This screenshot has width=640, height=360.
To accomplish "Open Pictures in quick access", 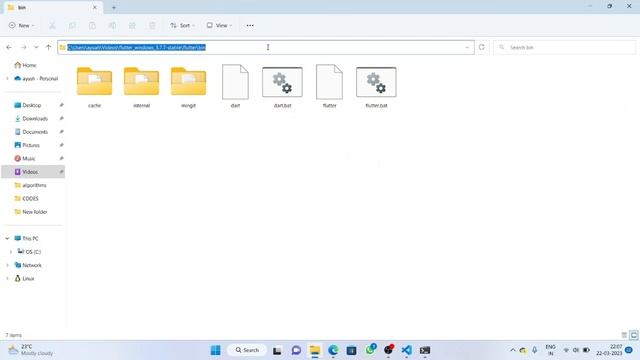I will [x=31, y=145].
